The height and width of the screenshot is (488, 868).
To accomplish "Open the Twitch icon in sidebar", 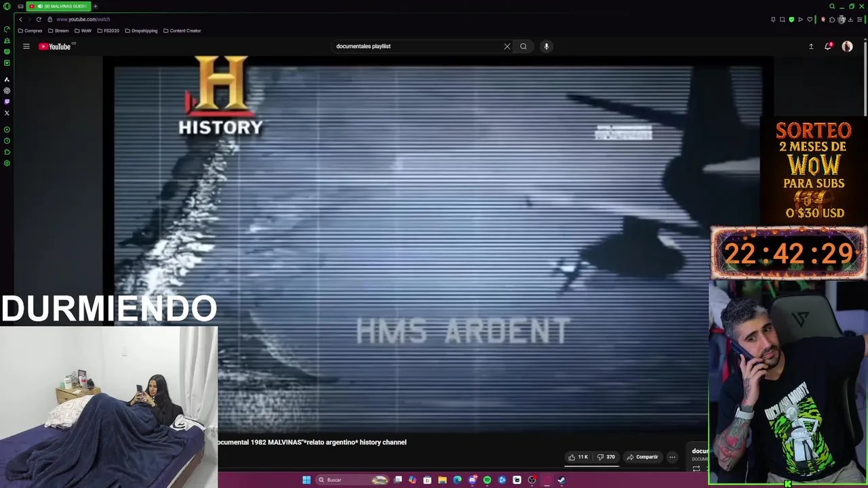I will (x=7, y=102).
